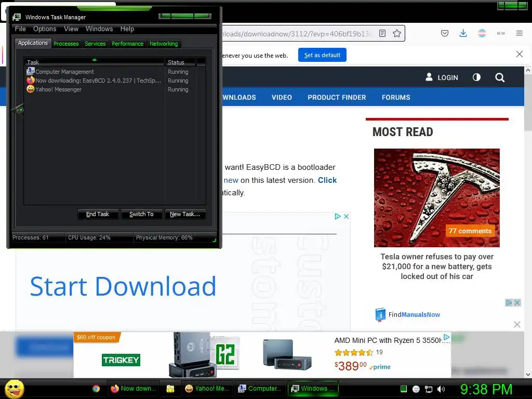The width and height of the screenshot is (532, 399).
Task: Click the Firefox icon in task list
Action: [x=31, y=81]
